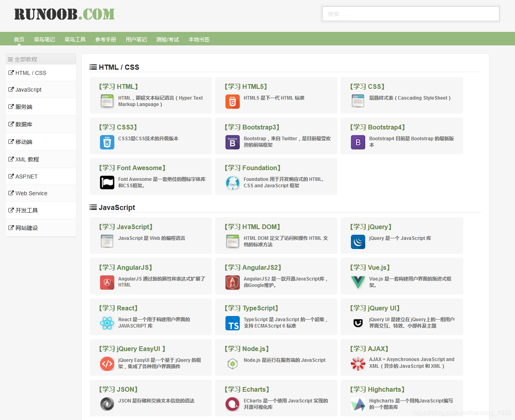The image size is (515, 420).
Task: Click the Vue.js green V icon
Action: coord(358,282)
